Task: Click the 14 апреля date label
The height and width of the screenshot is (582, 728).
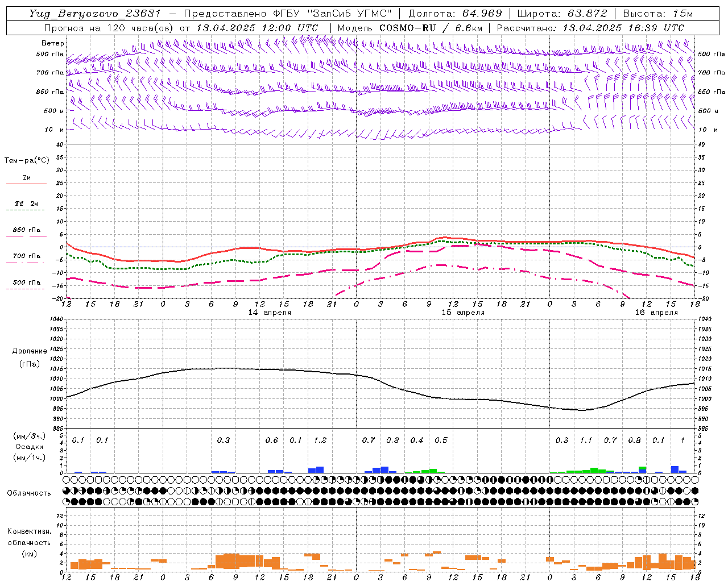Action: pos(270,313)
